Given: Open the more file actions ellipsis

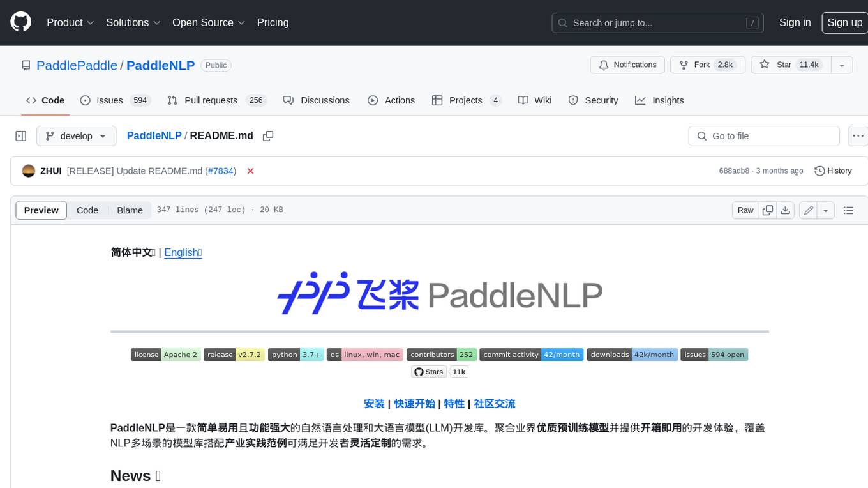Looking at the screenshot, I should [858, 136].
